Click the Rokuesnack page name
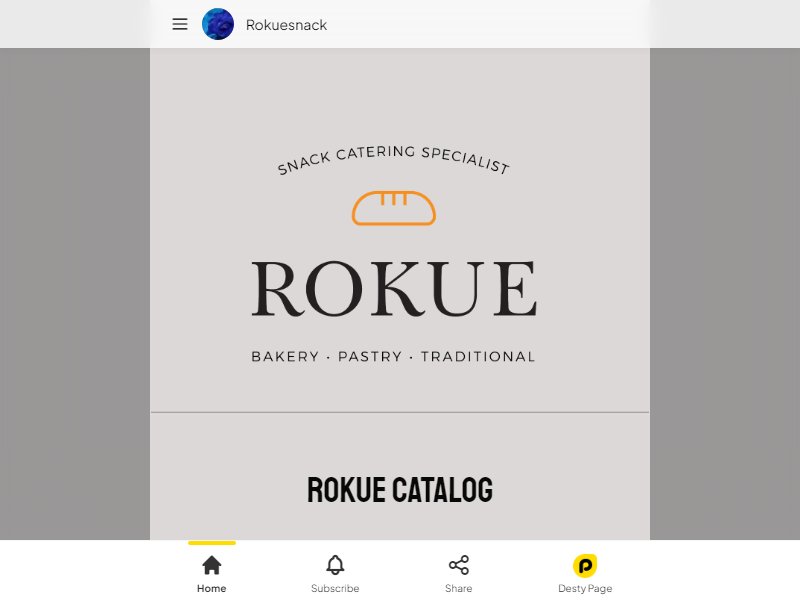The width and height of the screenshot is (800, 600). click(x=286, y=25)
